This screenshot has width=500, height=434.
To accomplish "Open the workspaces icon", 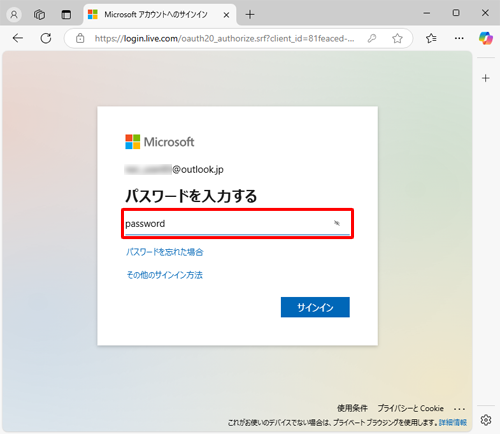I will [39, 15].
